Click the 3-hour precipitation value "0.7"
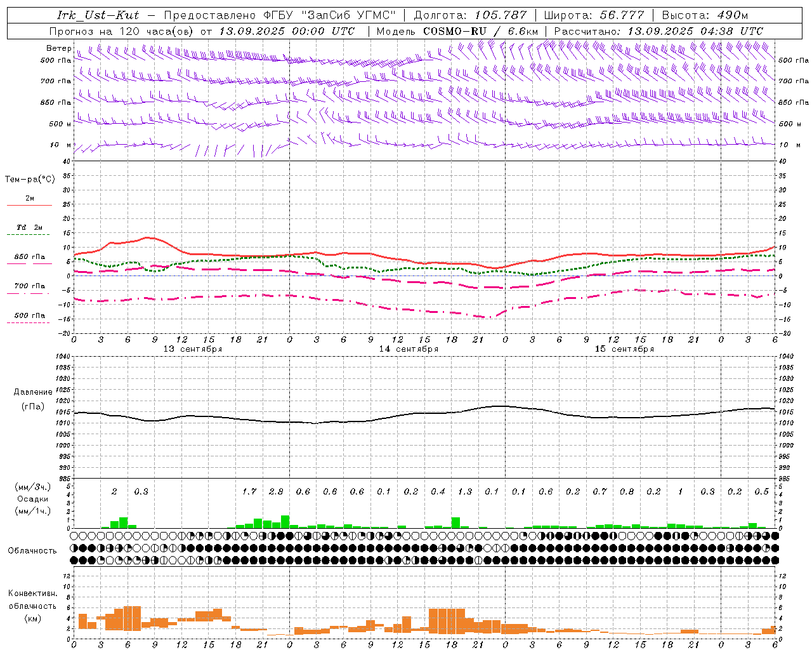The image size is (812, 650). [599, 492]
